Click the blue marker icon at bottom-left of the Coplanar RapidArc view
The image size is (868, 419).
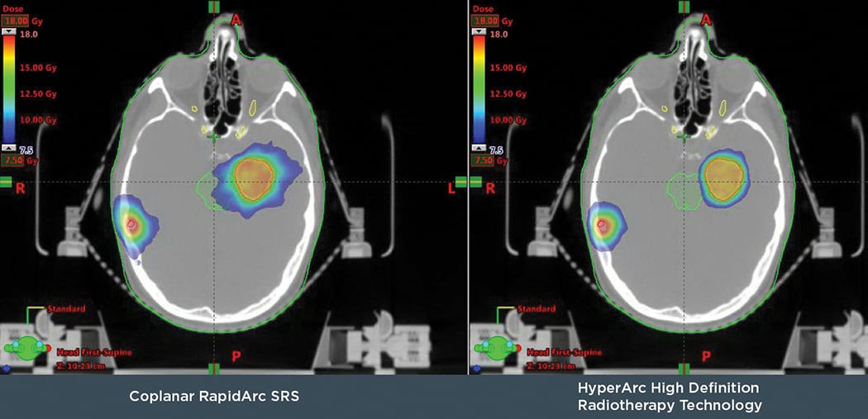(6, 368)
